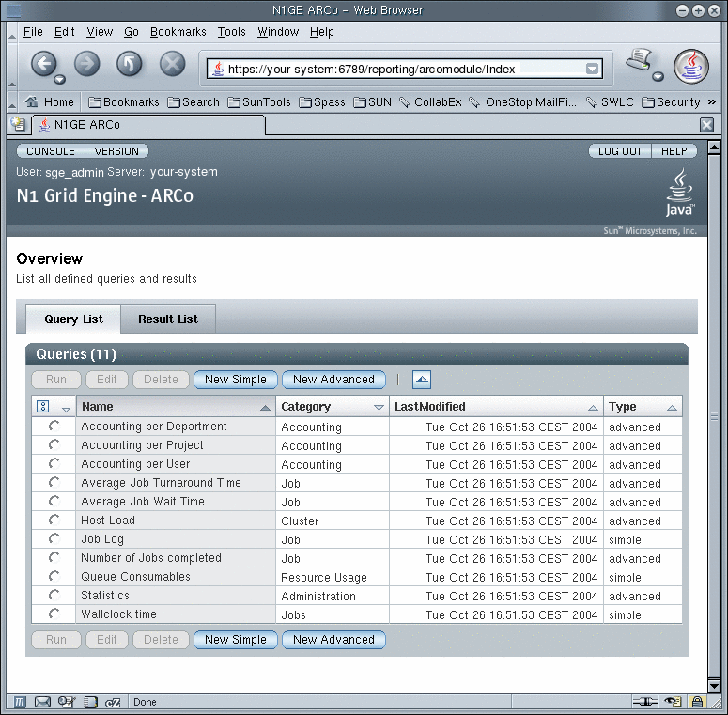
Task: Click the new tab icon left of tab strip
Action: click(x=18, y=124)
